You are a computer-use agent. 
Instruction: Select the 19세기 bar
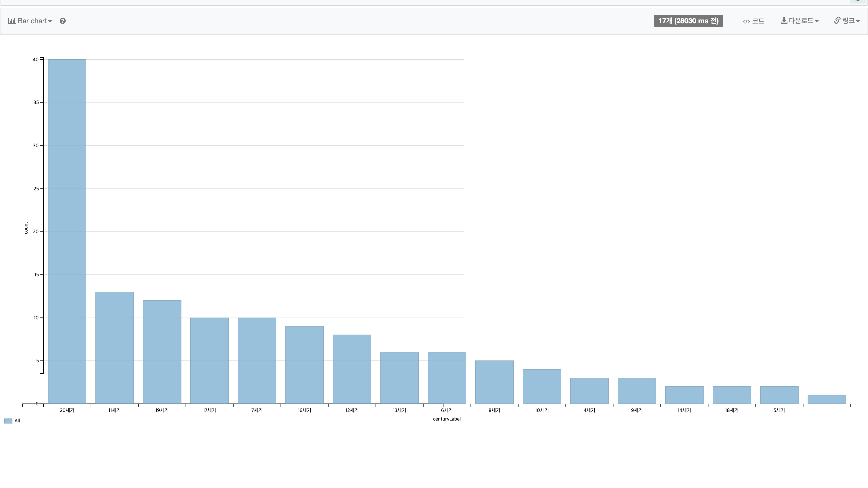pyautogui.click(x=162, y=352)
